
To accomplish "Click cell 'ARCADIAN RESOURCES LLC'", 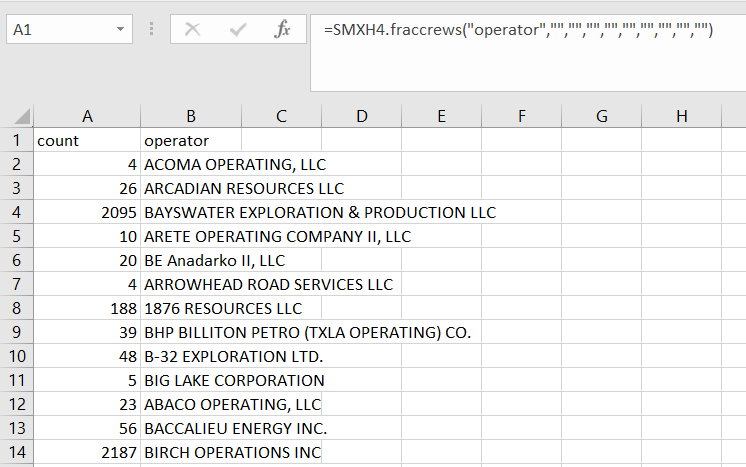I will click(x=244, y=188).
